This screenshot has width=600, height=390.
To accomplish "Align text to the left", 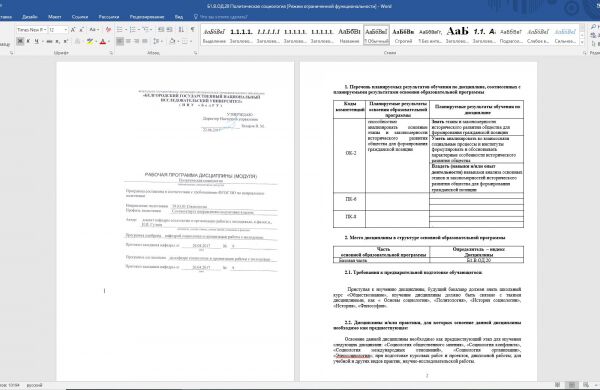I will [x=120, y=41].
